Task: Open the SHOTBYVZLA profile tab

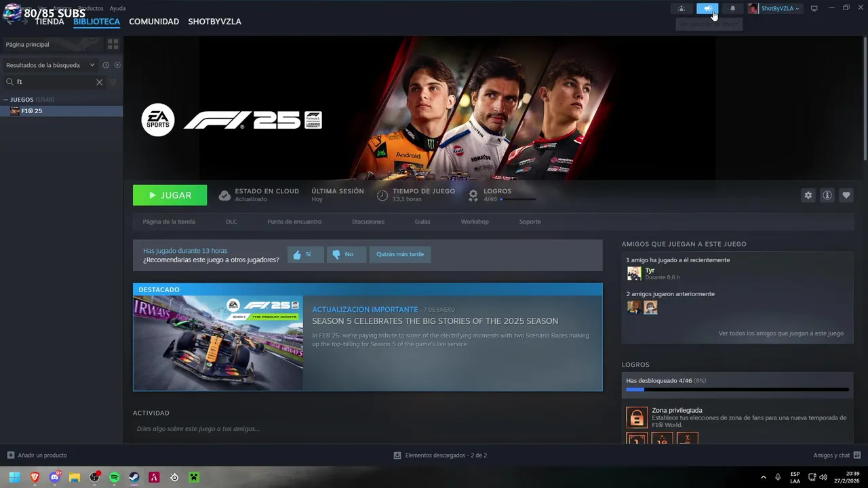Action: (x=214, y=22)
